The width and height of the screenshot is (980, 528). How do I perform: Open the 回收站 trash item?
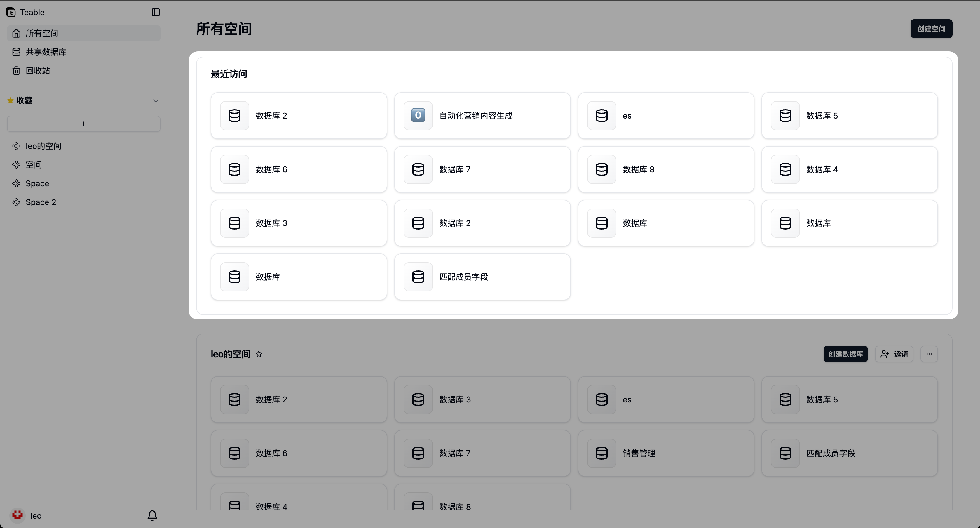click(x=37, y=71)
